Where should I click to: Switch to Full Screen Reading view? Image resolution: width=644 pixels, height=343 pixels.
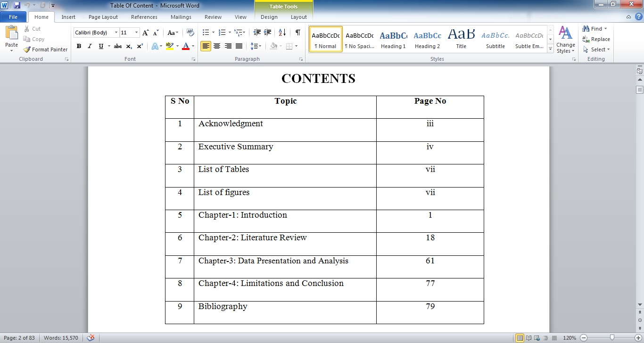[x=528, y=338]
